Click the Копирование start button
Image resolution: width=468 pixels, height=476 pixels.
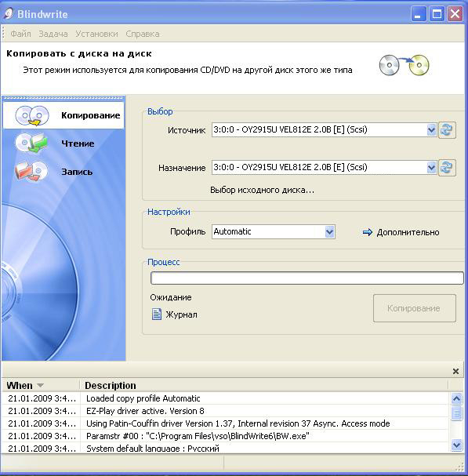[414, 308]
